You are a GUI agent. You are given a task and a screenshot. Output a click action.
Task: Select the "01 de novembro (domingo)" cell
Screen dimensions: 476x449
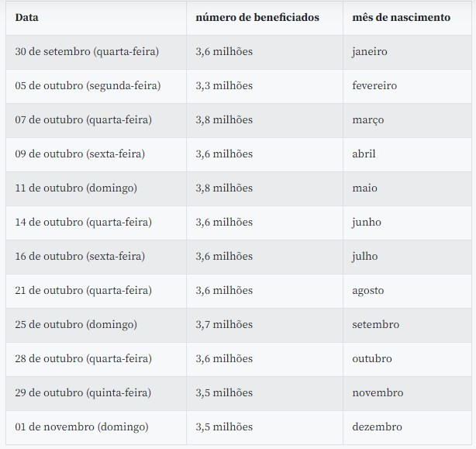pos(81,427)
